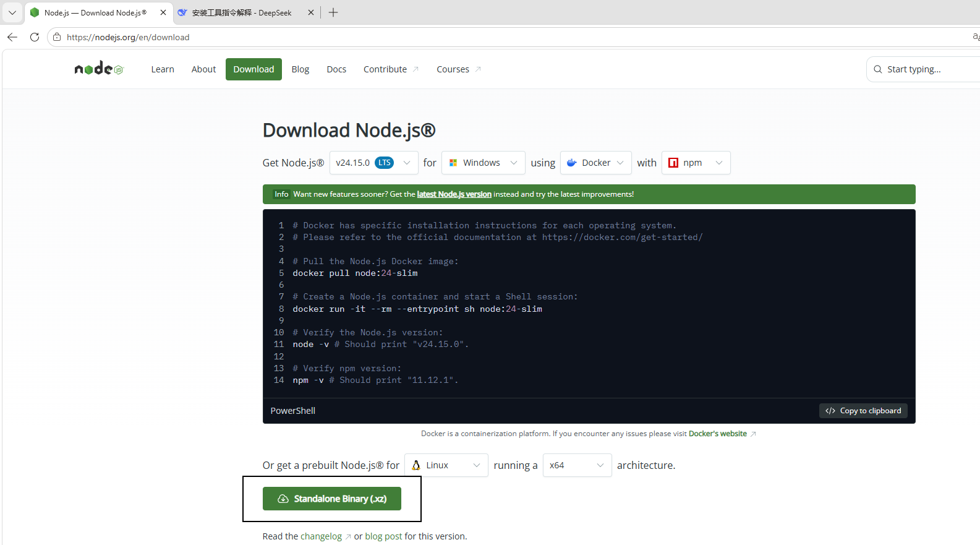
Task: Click the DeepSeek favicon on second tab
Action: tap(182, 12)
